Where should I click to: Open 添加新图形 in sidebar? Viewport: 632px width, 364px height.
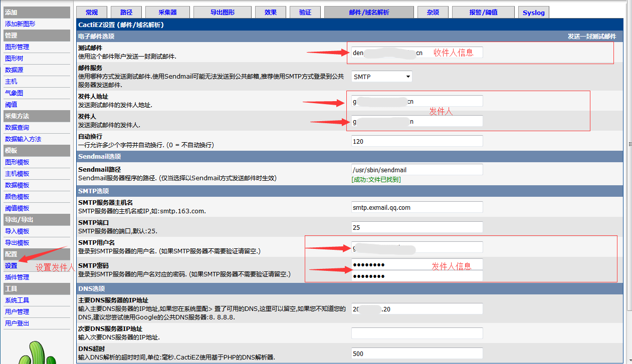20,24
